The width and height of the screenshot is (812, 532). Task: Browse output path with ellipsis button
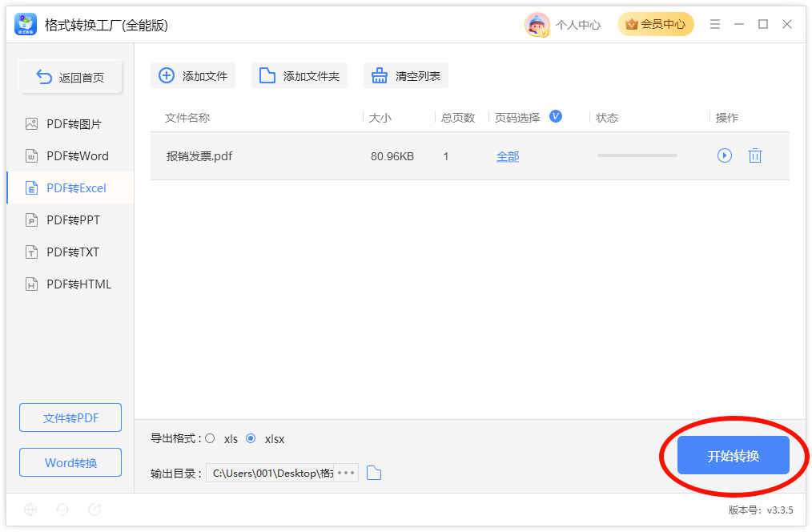click(346, 473)
